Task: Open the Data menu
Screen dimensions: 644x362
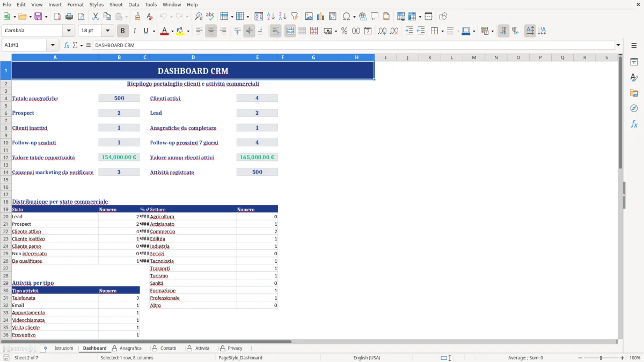Action: pos(134,4)
